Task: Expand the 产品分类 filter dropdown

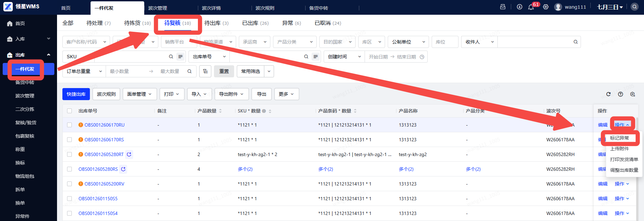Action: point(295,42)
